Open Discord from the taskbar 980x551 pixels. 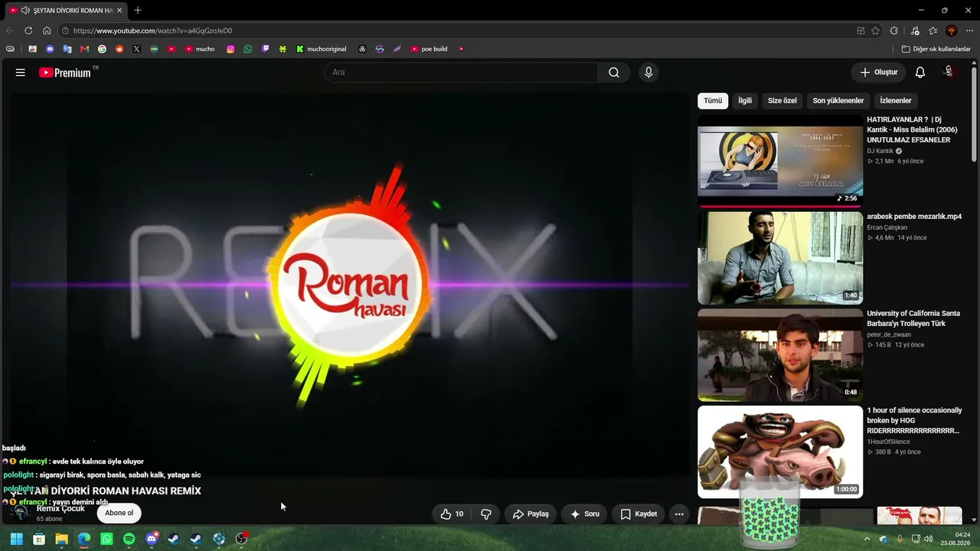(x=152, y=539)
